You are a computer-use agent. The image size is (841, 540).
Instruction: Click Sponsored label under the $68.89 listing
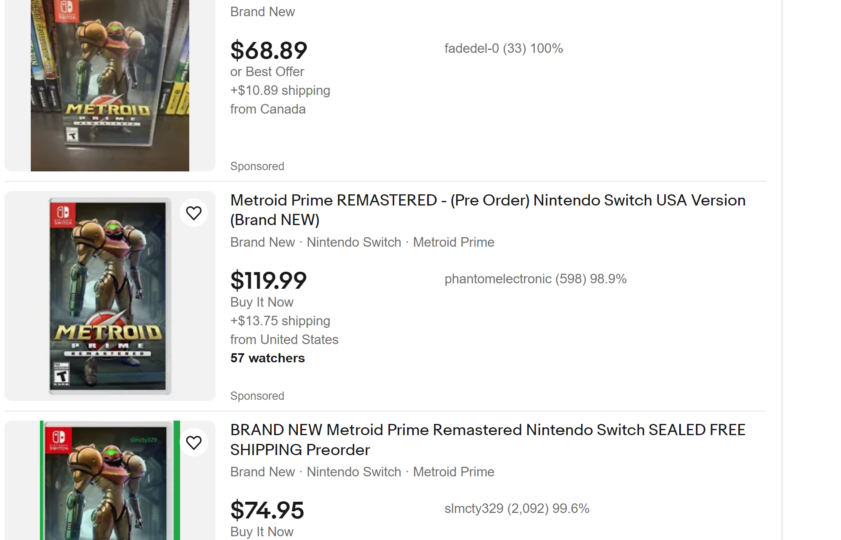pyautogui.click(x=257, y=166)
